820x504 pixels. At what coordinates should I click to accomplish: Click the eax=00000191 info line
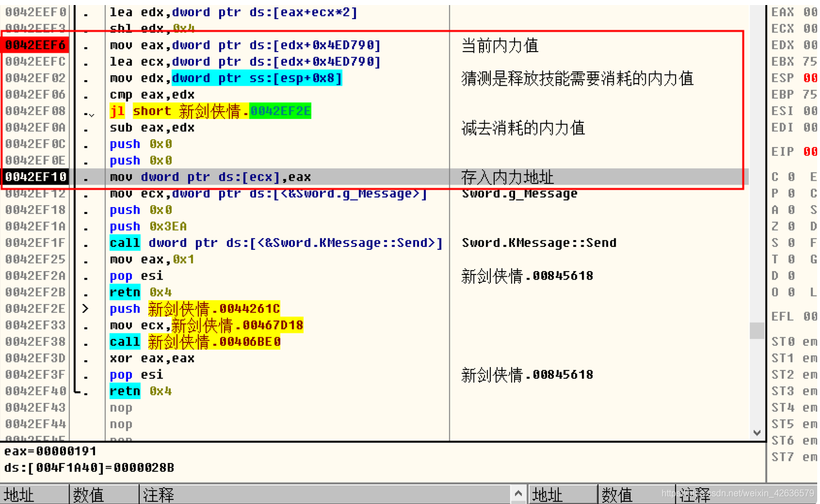[x=51, y=451]
